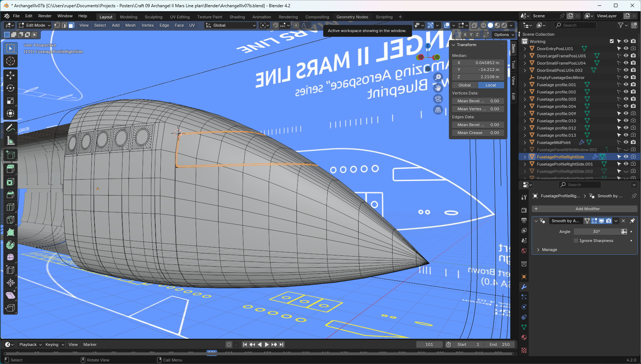The height and width of the screenshot is (364, 641).
Task: Select the Measure tool
Action: [x=10, y=141]
